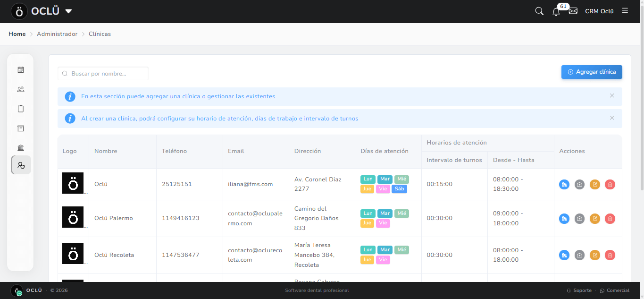
Task: Delete Oclü Palermo with red trash icon
Action: tap(610, 218)
